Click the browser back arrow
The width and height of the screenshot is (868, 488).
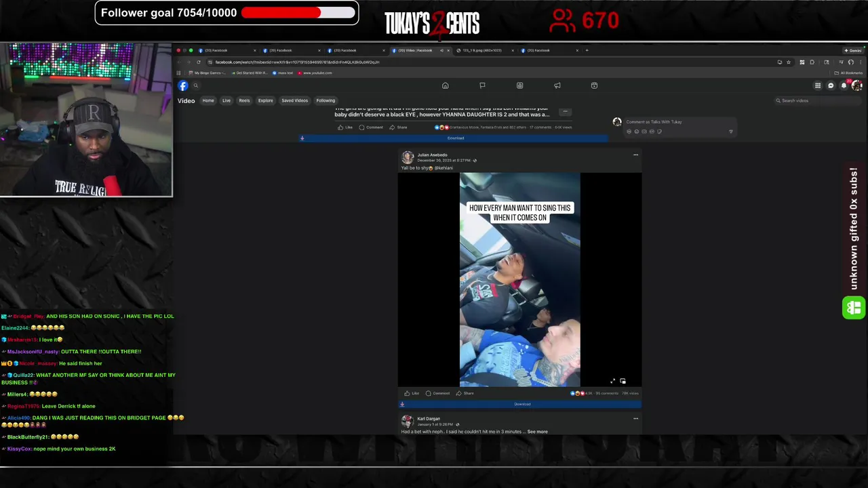click(x=179, y=62)
